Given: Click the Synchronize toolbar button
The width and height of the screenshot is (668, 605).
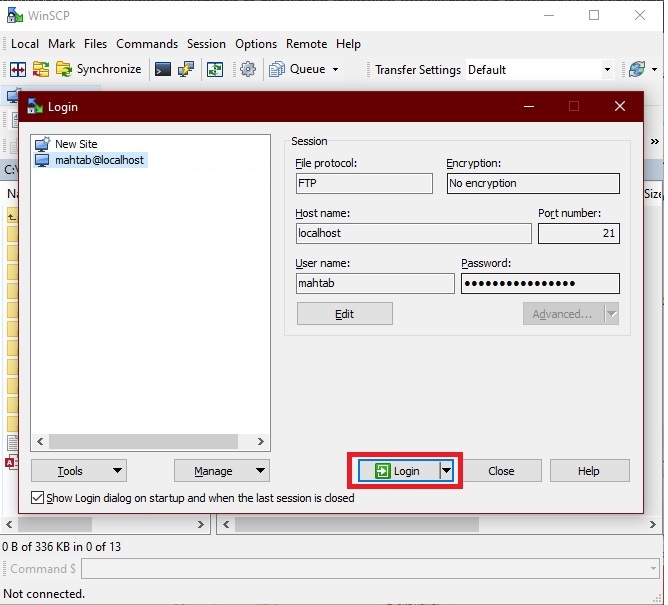Looking at the screenshot, I should tap(98, 69).
